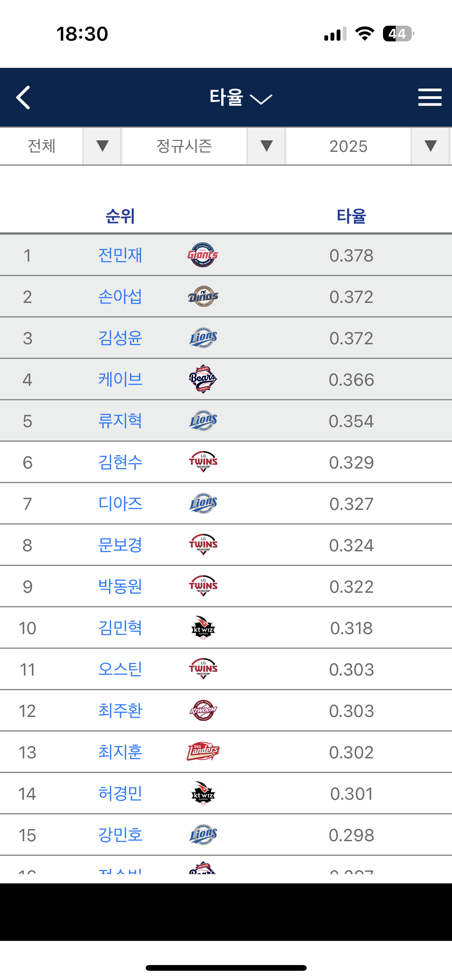Tap the NC Dinos logo
Viewport: 452px width, 980px height.
203,296
